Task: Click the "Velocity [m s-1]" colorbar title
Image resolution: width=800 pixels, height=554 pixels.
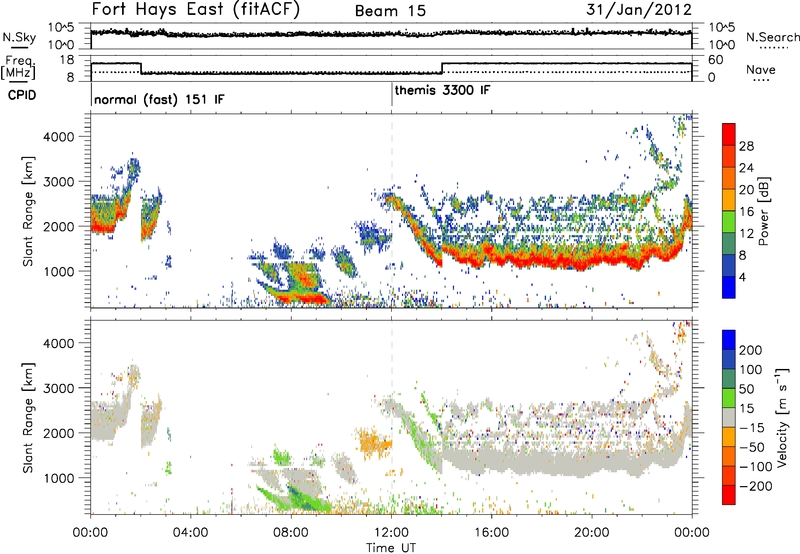Action: point(782,417)
